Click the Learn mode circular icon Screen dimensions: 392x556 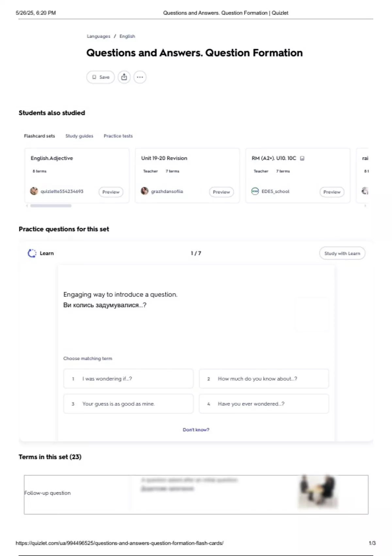(32, 253)
